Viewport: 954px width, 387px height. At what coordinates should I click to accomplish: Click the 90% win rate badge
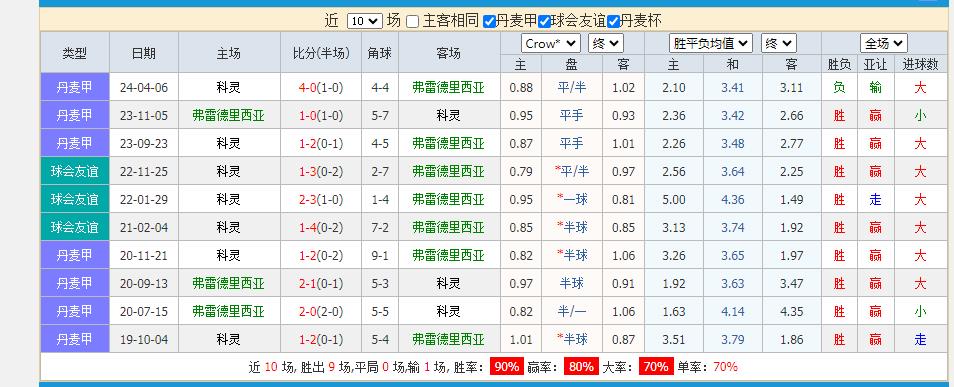tap(507, 366)
